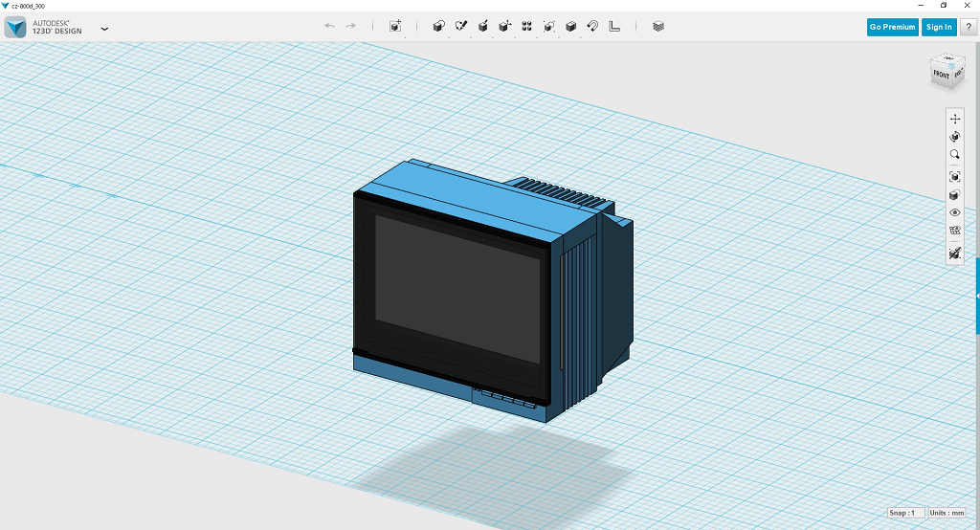Image resolution: width=980 pixels, height=530 pixels.
Task: Select the Measure ruler tool
Action: pos(614,26)
